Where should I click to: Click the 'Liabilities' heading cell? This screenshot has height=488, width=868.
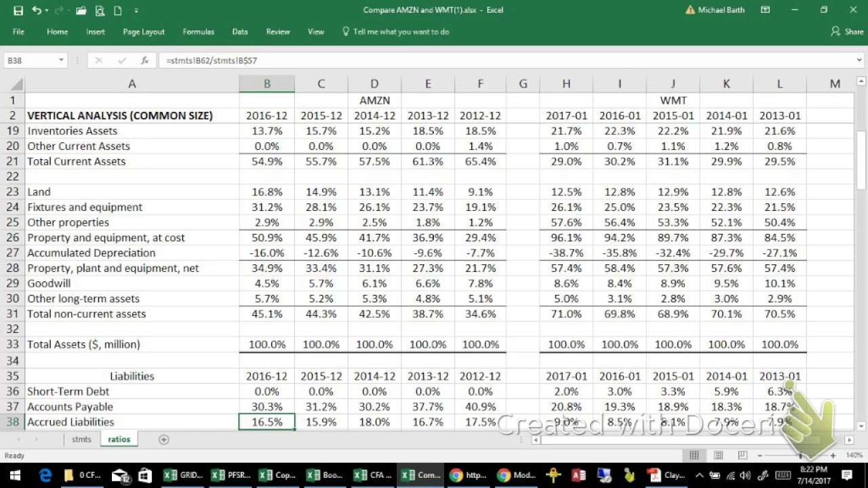pos(132,376)
